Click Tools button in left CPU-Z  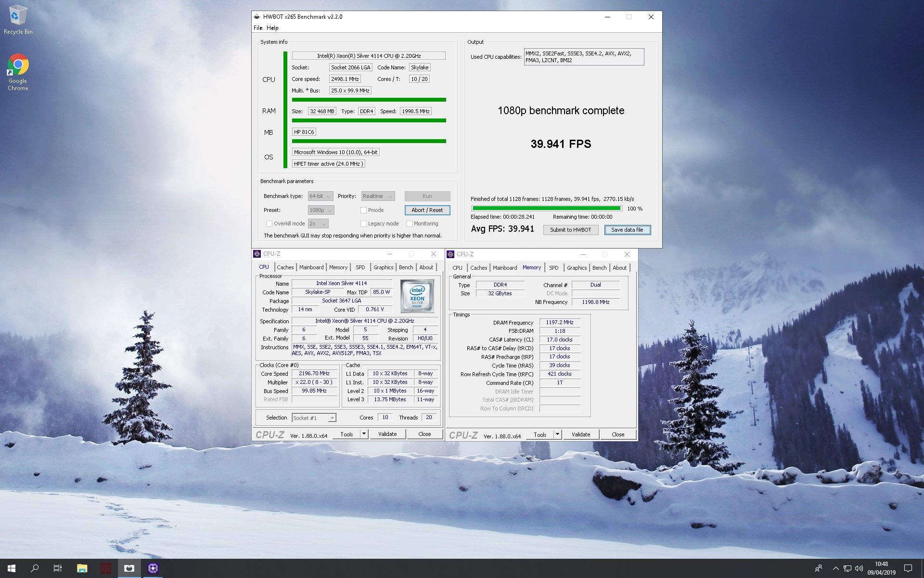click(346, 434)
